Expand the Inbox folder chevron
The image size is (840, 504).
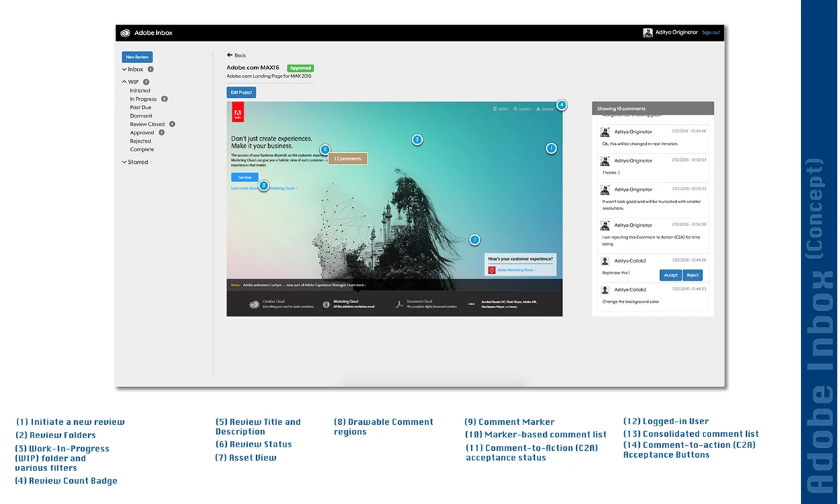point(125,69)
